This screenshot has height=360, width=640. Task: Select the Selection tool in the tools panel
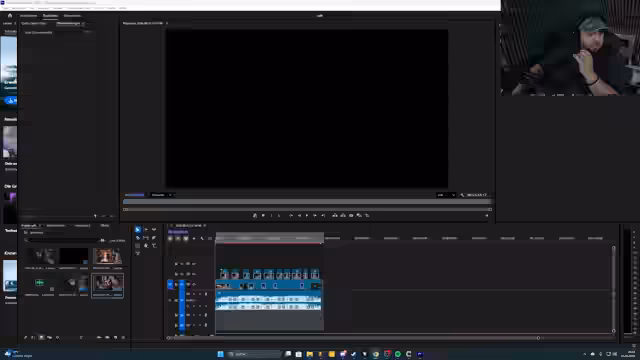[x=138, y=229]
